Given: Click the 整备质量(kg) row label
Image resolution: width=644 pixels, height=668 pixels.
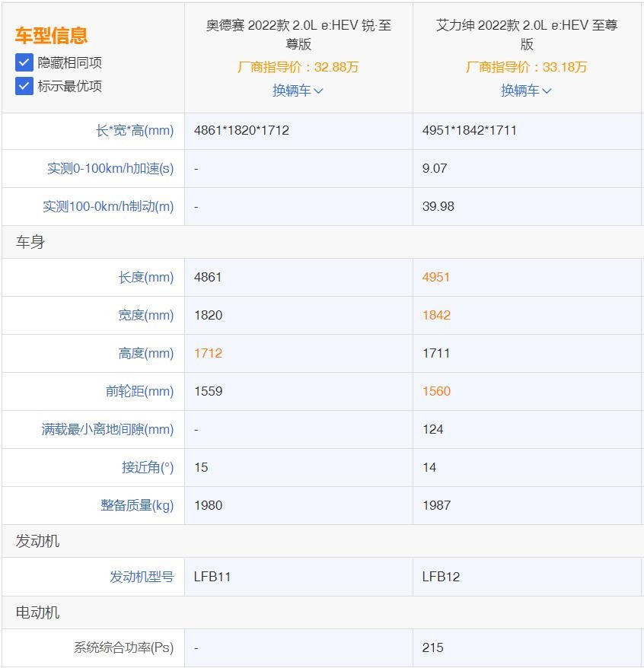Looking at the screenshot, I should click(x=137, y=505).
